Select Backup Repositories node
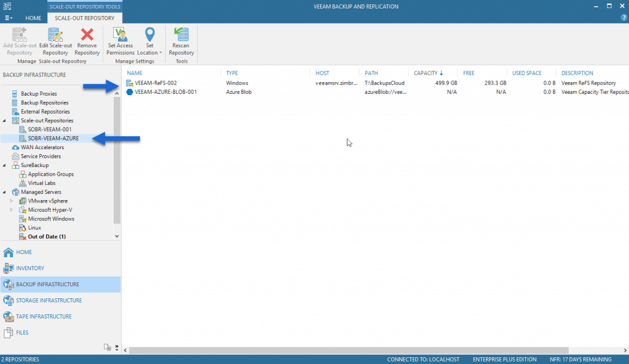The image size is (629, 364). point(44,103)
